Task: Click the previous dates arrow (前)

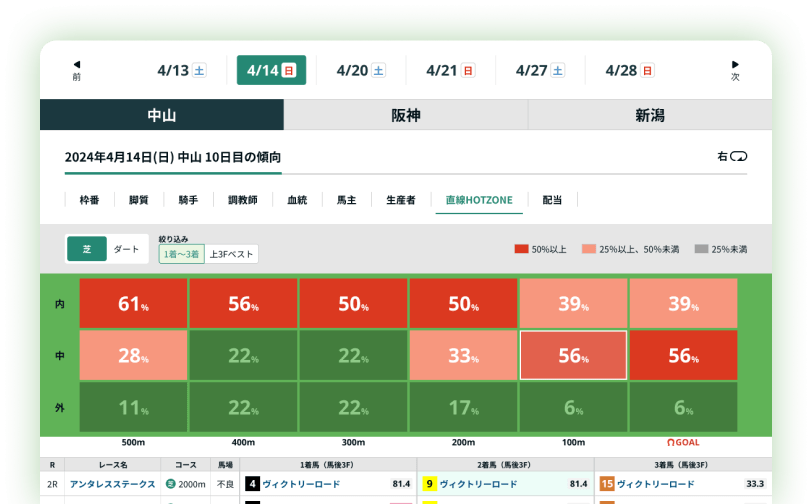Action: (x=76, y=69)
